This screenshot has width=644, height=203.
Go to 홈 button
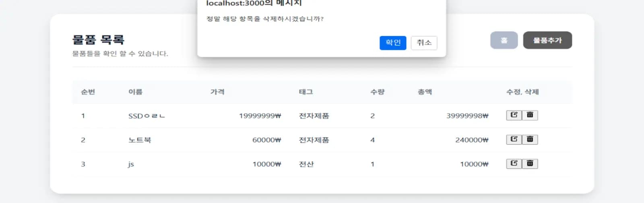[x=504, y=40]
